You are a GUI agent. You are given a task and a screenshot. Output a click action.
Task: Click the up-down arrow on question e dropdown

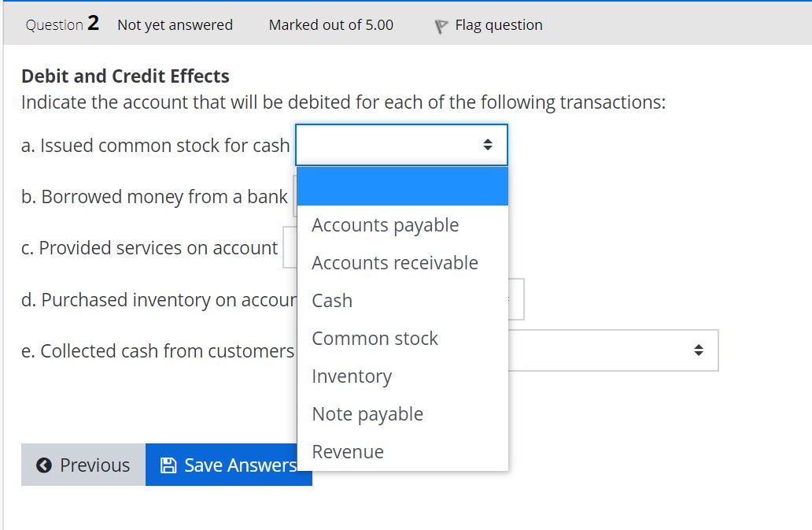pos(698,350)
